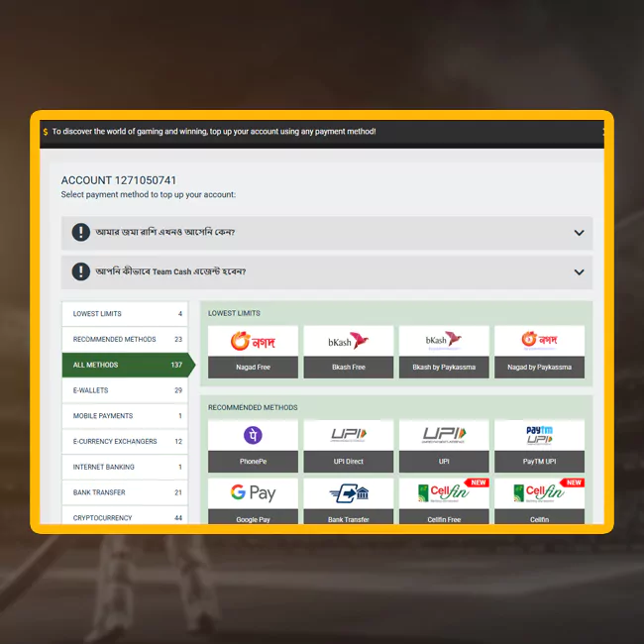Click the Lowest Limits section heading

click(234, 313)
